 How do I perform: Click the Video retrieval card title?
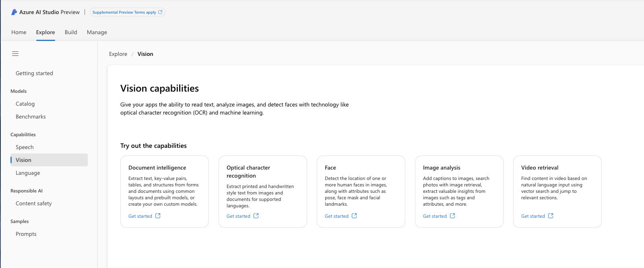(x=540, y=168)
